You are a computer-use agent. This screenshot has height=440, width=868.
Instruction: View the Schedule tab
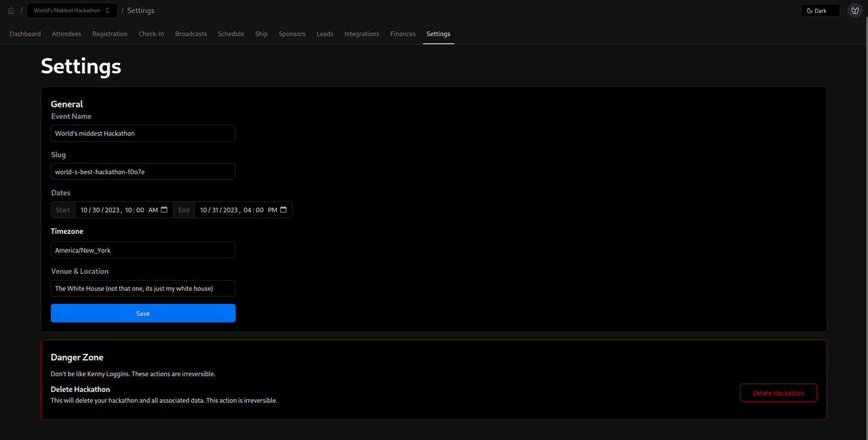pos(231,34)
